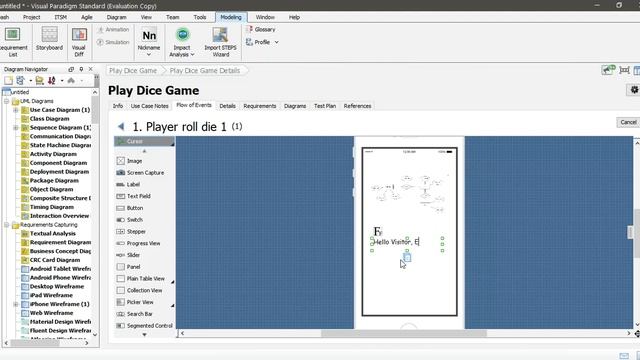The height and width of the screenshot is (360, 640).
Task: Open the Requirement List
Action: coord(13,42)
